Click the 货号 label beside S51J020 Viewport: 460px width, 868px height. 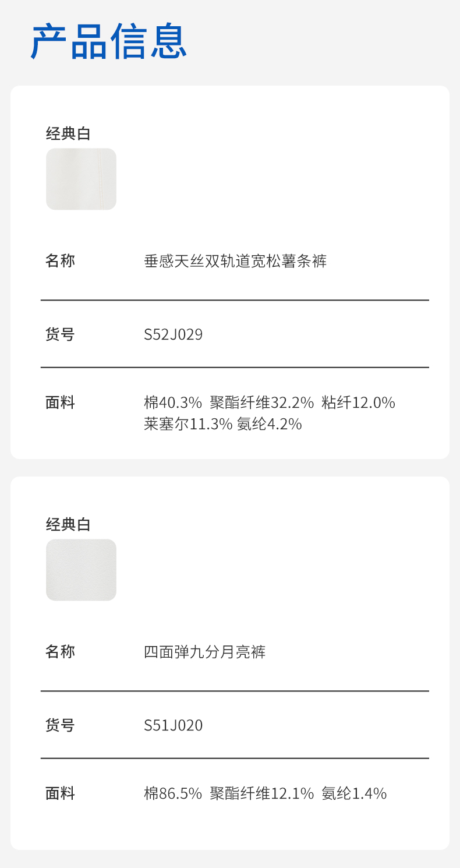pyautogui.click(x=61, y=726)
